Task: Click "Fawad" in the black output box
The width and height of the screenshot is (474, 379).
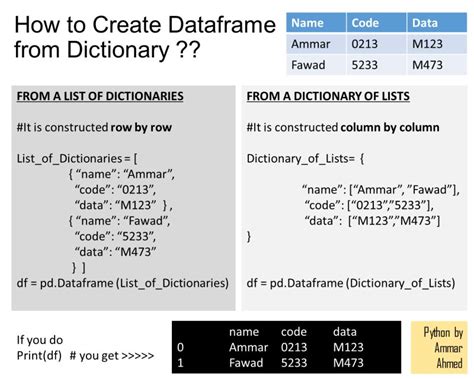Action: [x=246, y=363]
